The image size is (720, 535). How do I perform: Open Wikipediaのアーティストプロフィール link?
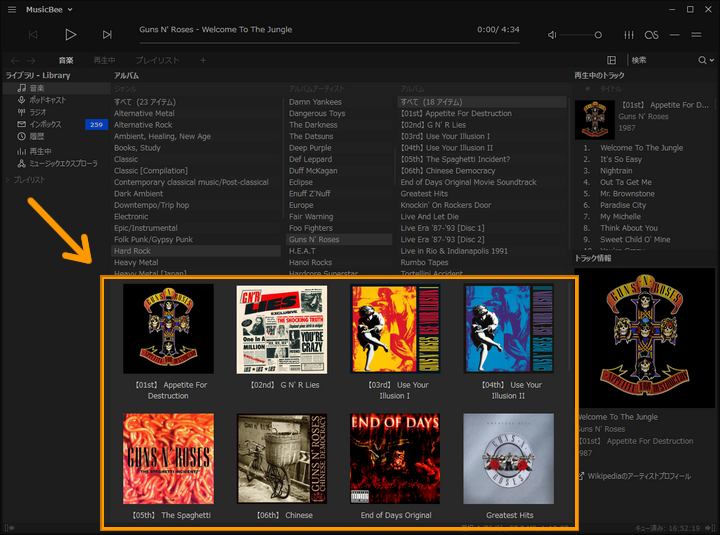(x=639, y=476)
